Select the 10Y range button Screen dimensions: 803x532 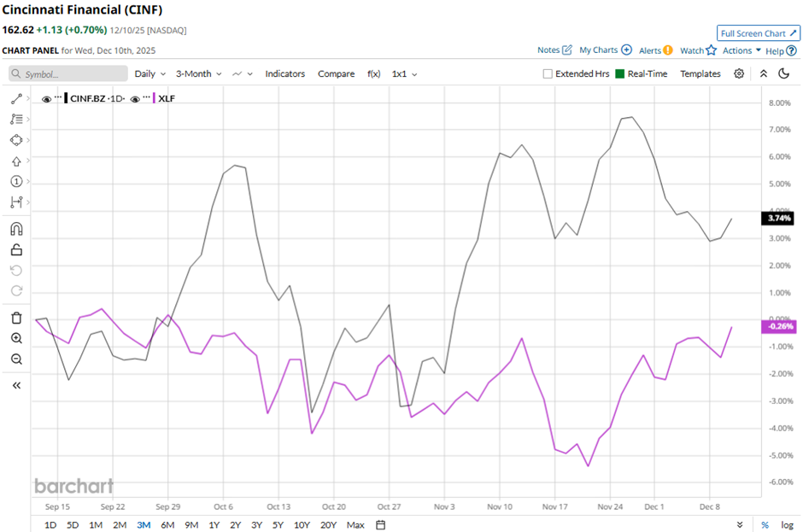(x=302, y=525)
